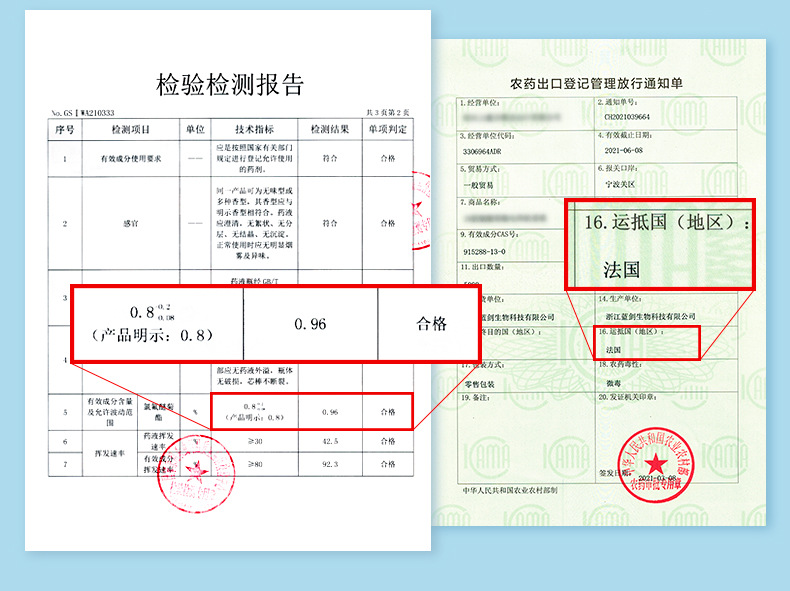Click the page note 共3页第2页
This screenshot has width=790, height=591.
pyautogui.click(x=387, y=112)
